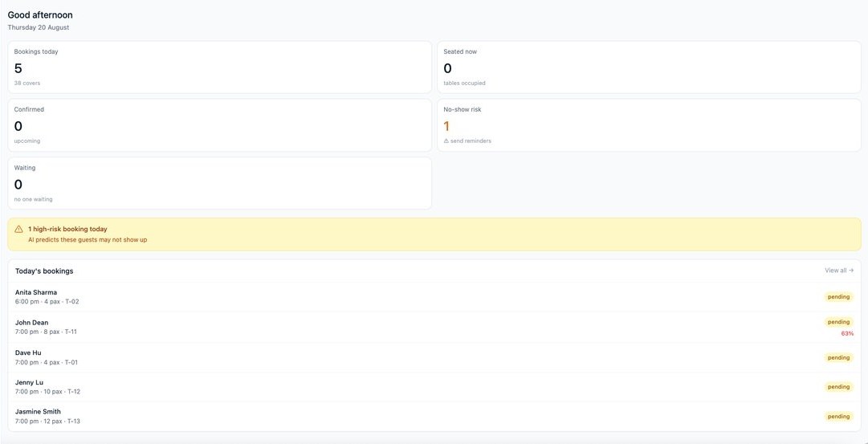Click the pending badge for John Dean
Image resolution: width=868 pixels, height=444 pixels.
[x=838, y=322]
